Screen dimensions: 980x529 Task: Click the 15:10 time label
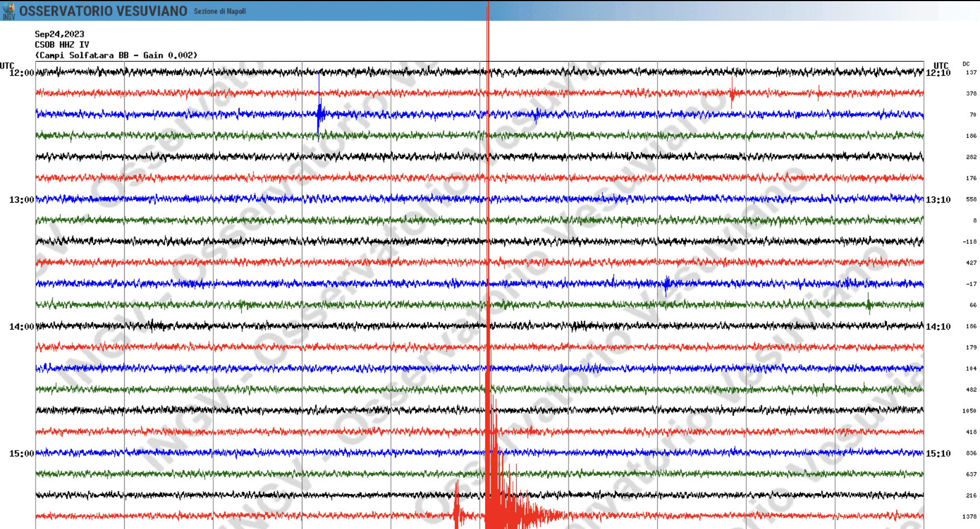pyautogui.click(x=938, y=454)
